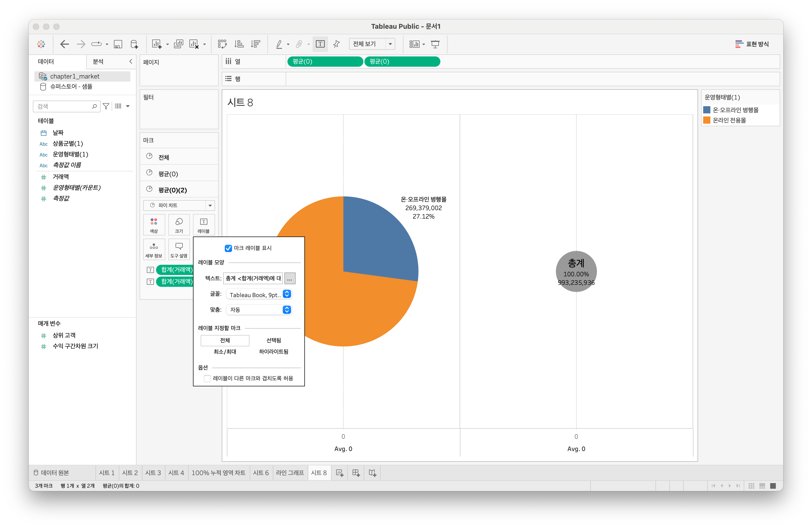The image size is (812, 529).
Task: Switch to the 분석 pane tab
Action: pyautogui.click(x=98, y=61)
